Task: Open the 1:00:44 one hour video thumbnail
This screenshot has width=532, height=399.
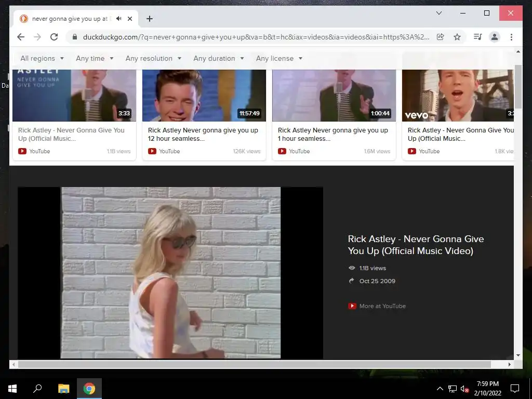Action: point(334,96)
